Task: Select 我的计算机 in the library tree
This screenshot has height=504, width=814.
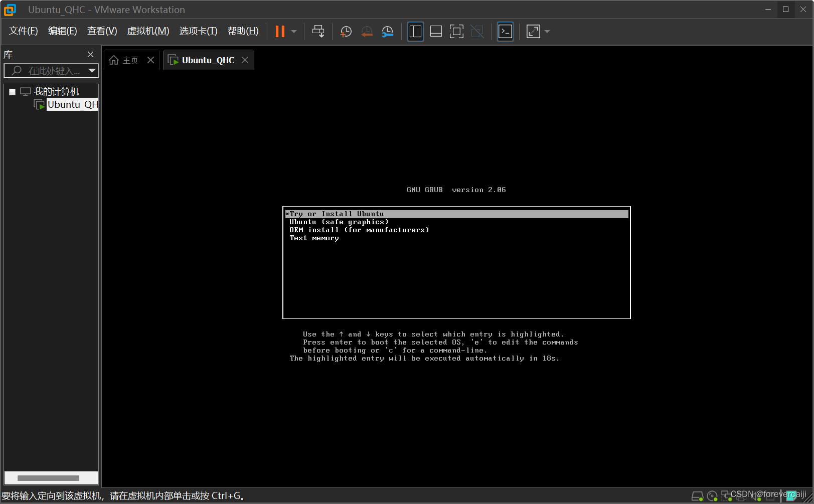Action: click(x=56, y=92)
